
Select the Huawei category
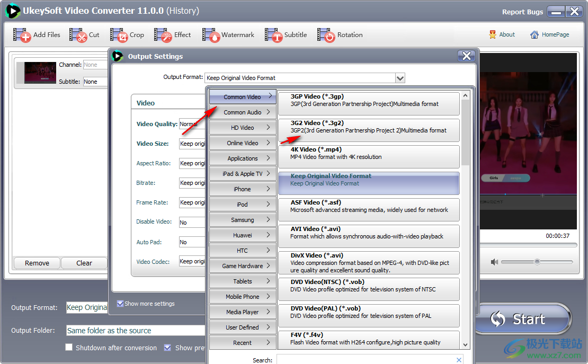pos(243,235)
